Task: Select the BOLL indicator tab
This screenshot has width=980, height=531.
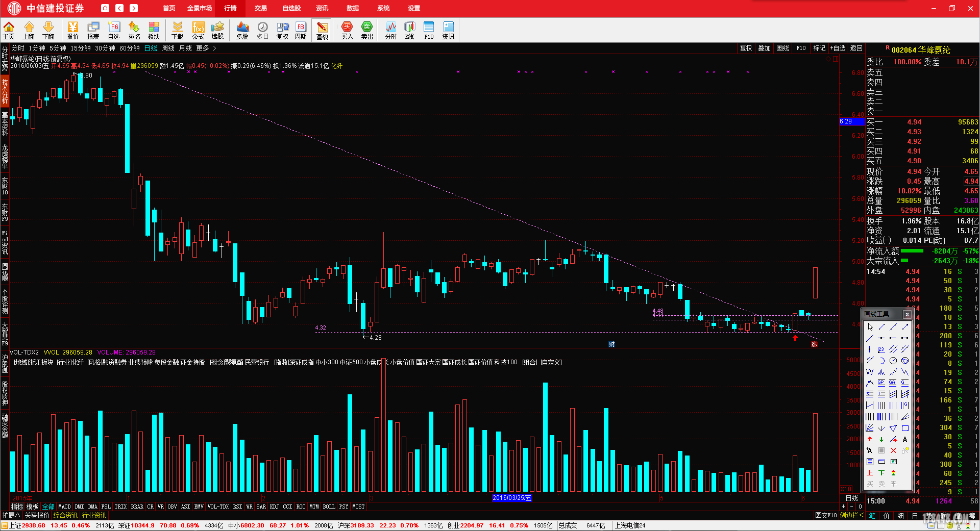Action: (329, 507)
